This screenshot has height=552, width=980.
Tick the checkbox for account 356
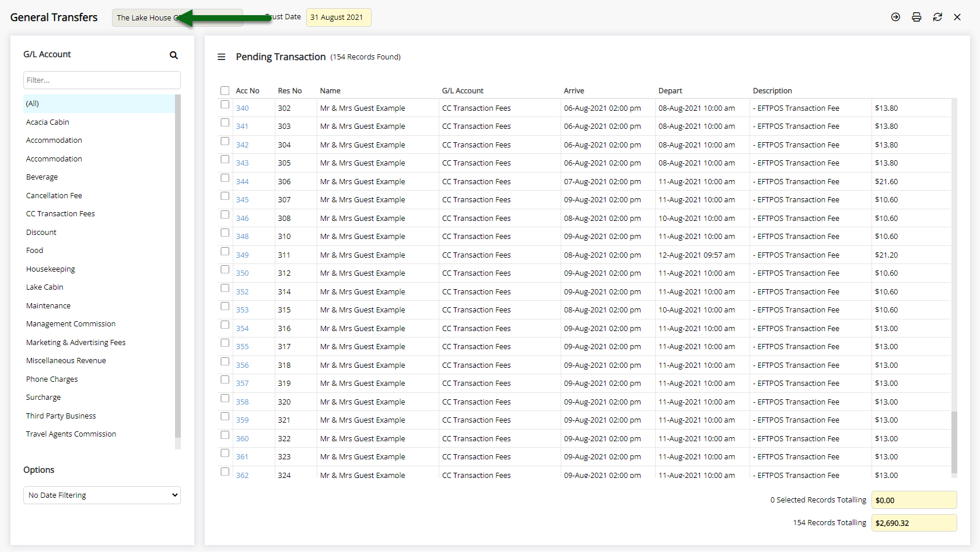(x=225, y=361)
